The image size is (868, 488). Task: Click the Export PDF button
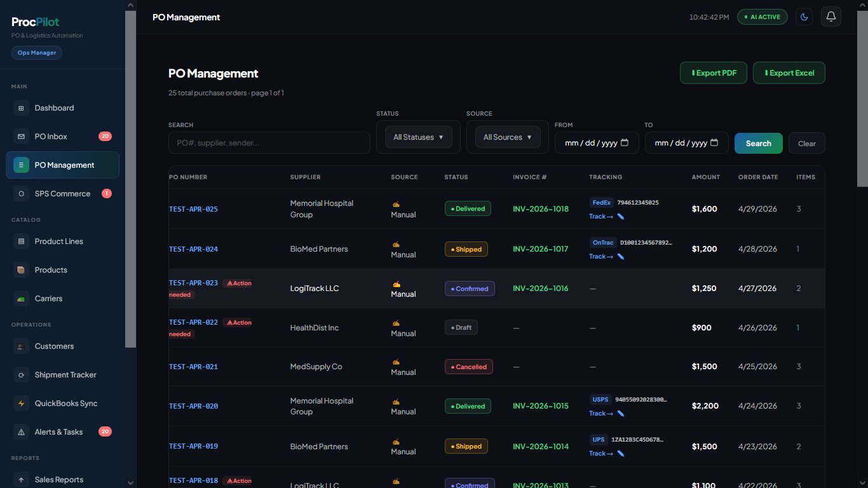714,73
